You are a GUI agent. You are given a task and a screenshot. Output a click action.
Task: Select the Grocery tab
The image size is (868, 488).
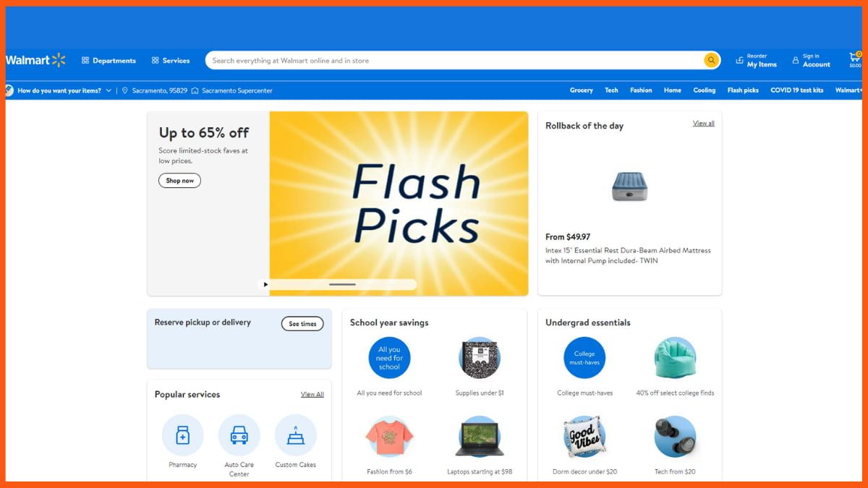click(x=581, y=90)
